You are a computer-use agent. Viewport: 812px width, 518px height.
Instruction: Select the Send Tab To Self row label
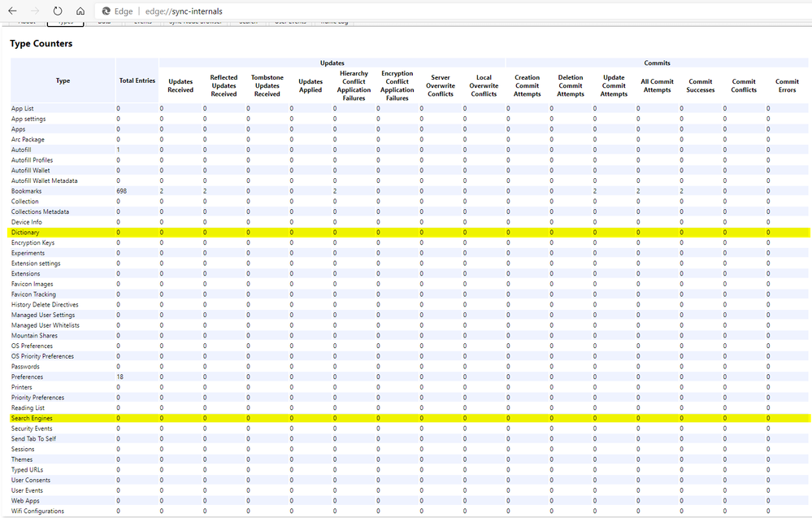coord(33,439)
